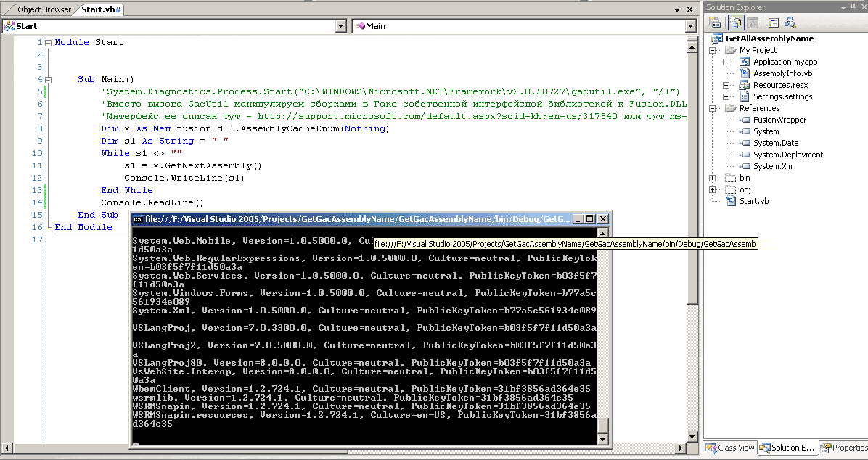Select the System.Xml reference icon
This screenshot has width=868, height=460.
(x=745, y=166)
